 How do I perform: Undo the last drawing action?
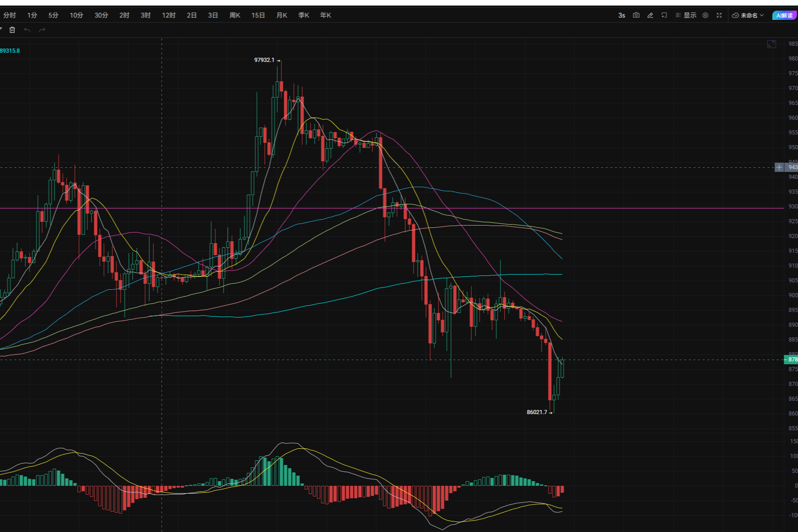pyautogui.click(x=27, y=30)
